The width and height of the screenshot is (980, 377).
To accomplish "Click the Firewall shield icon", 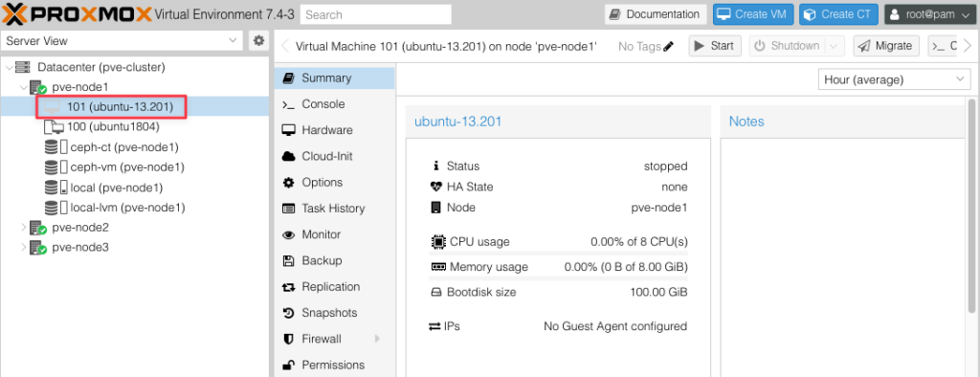I will [288, 339].
